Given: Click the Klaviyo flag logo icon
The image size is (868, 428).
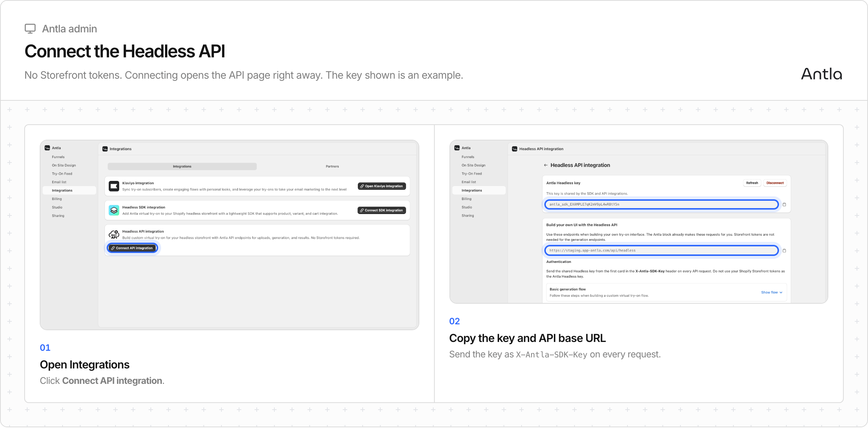Looking at the screenshot, I should pos(114,186).
